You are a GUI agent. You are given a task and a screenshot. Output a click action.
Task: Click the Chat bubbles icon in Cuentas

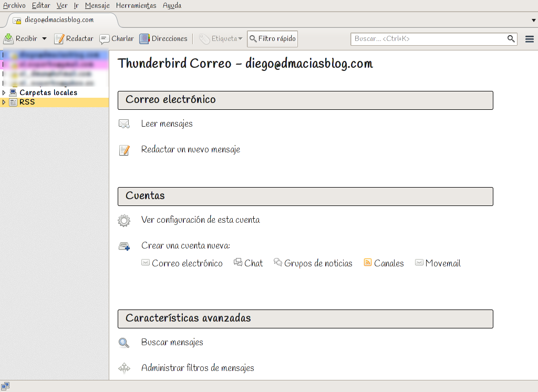pos(238,262)
